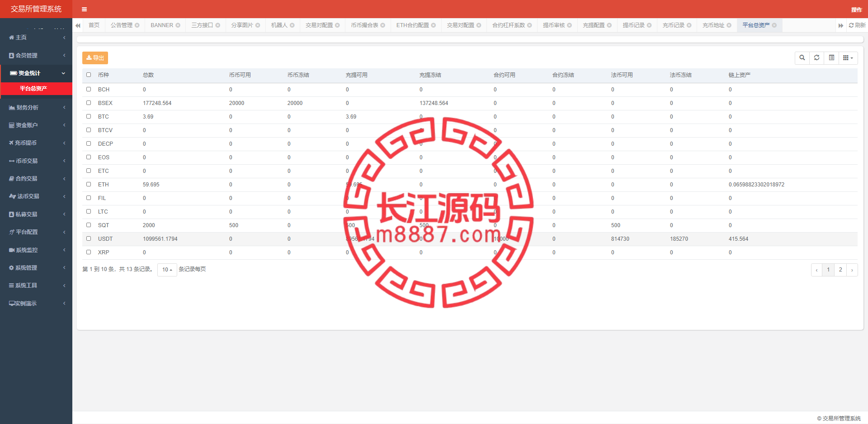Click the previous page arrow

(816, 270)
